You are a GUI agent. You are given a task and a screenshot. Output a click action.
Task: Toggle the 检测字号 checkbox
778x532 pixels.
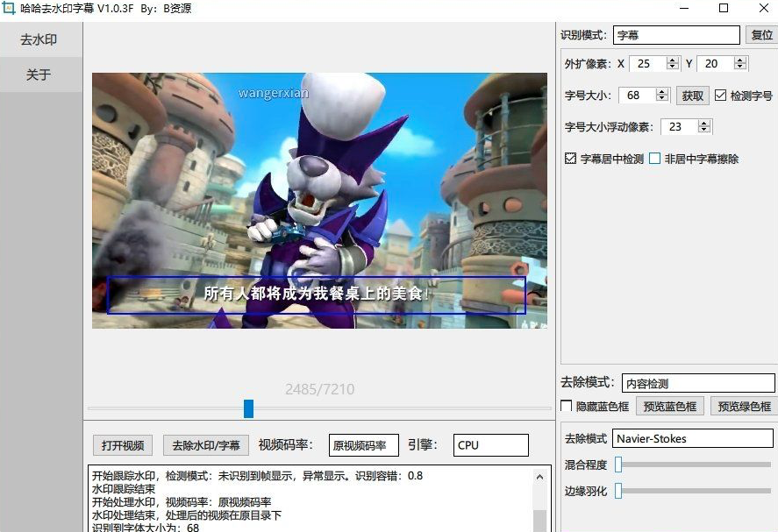point(720,96)
